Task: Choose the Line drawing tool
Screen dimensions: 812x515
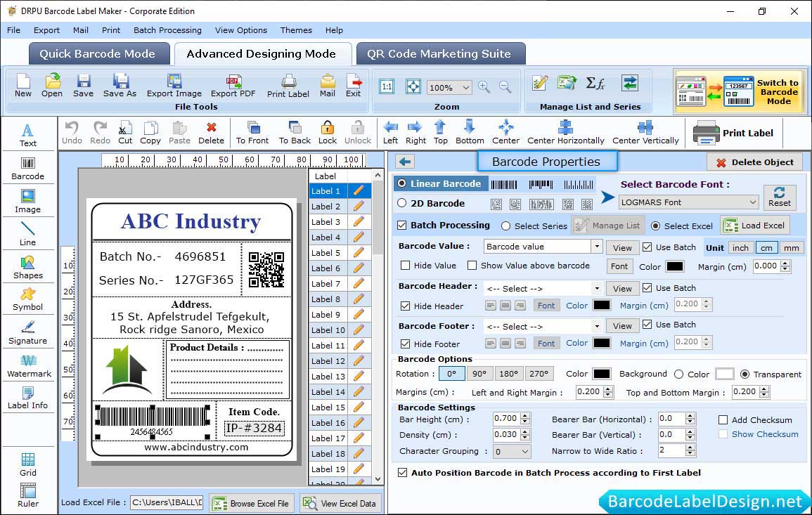Action: 28,234
